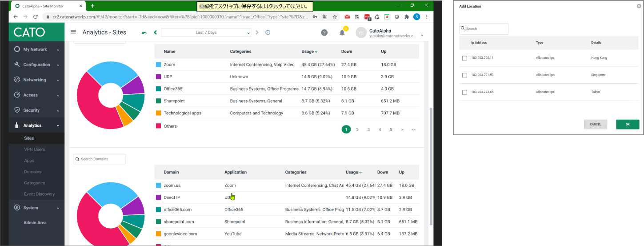This screenshot has width=644, height=246.
Task: Open the QR code extension icon
Action: [x=357, y=16]
